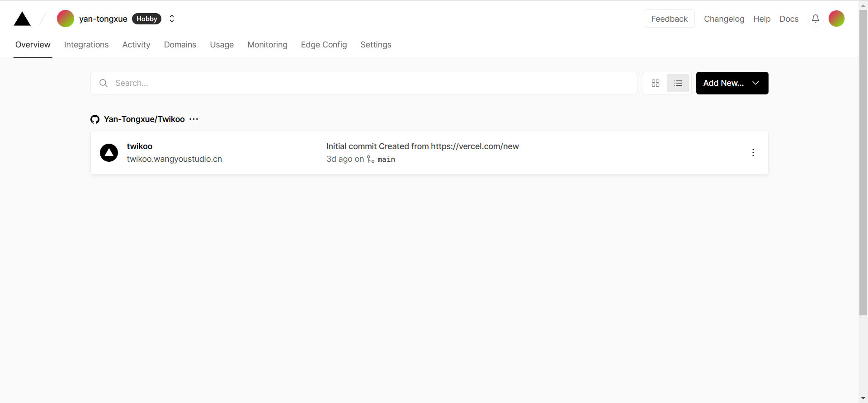Image resolution: width=868 pixels, height=403 pixels.
Task: Switch to the Usage tab
Action: click(x=222, y=45)
